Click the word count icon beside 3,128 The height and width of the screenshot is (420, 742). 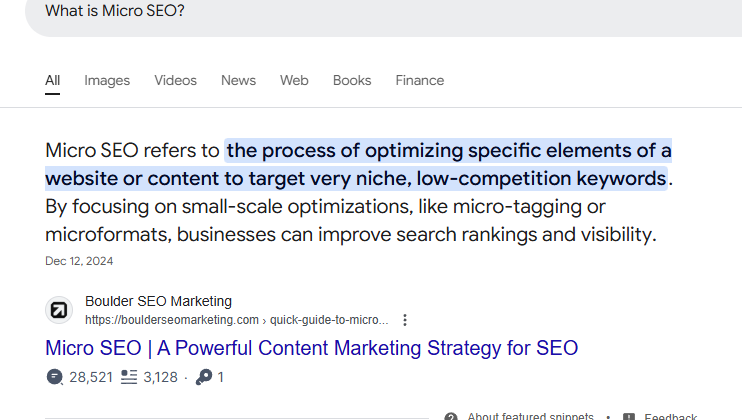pyautogui.click(x=129, y=377)
